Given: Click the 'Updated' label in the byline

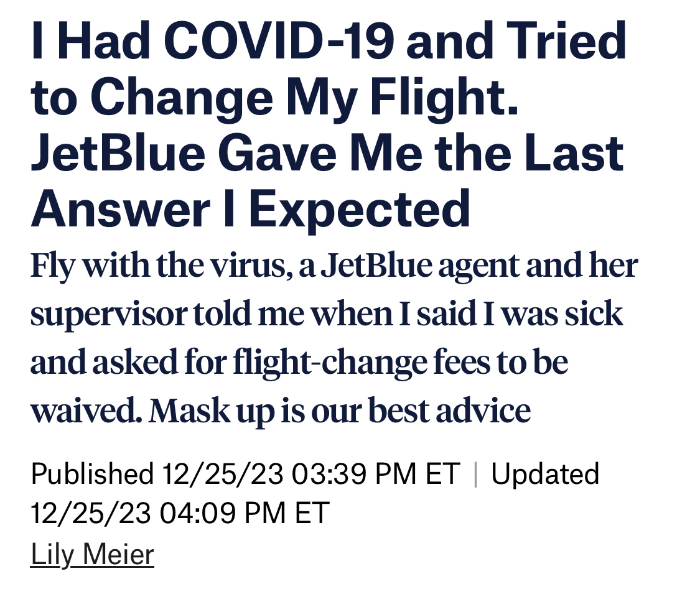Looking at the screenshot, I should pos(545,474).
